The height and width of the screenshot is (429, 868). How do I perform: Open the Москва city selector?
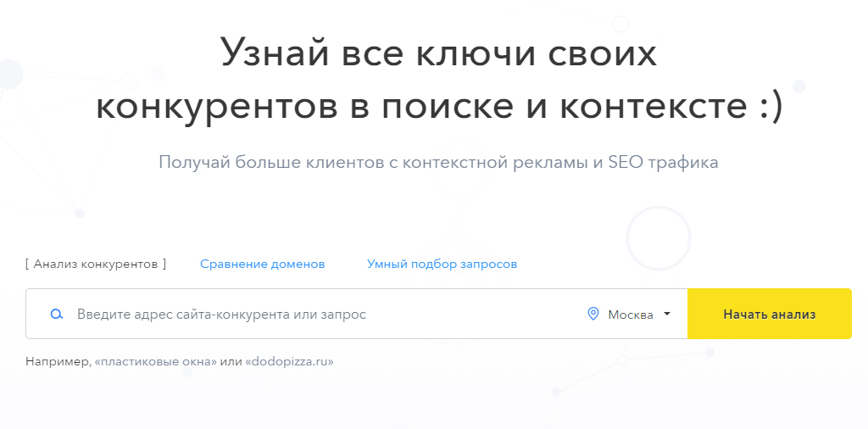coord(631,315)
